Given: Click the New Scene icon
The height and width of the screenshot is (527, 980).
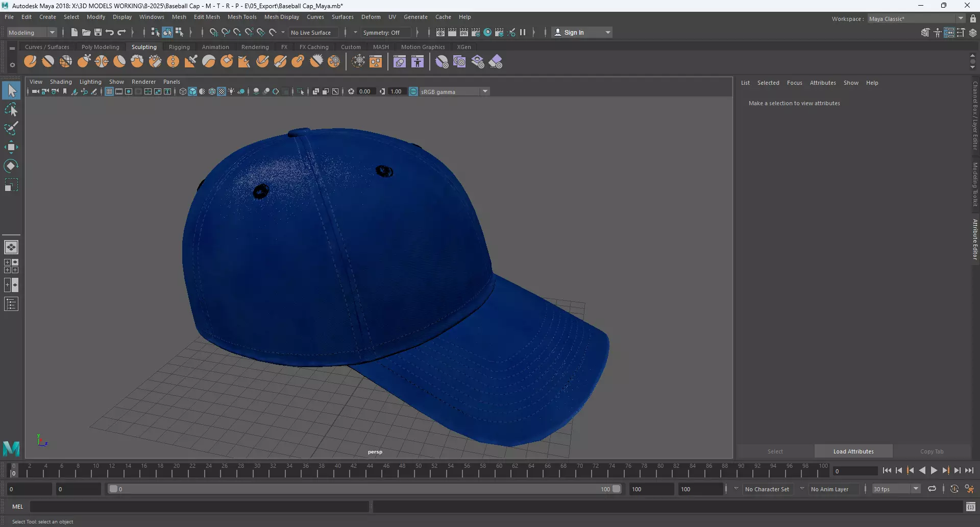Looking at the screenshot, I should [x=74, y=32].
